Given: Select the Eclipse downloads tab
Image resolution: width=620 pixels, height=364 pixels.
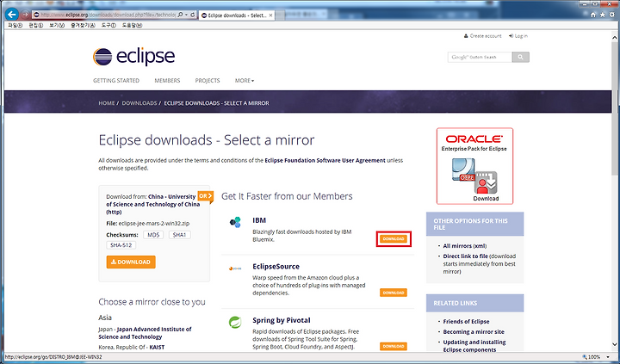Looking at the screenshot, I should pos(237,15).
